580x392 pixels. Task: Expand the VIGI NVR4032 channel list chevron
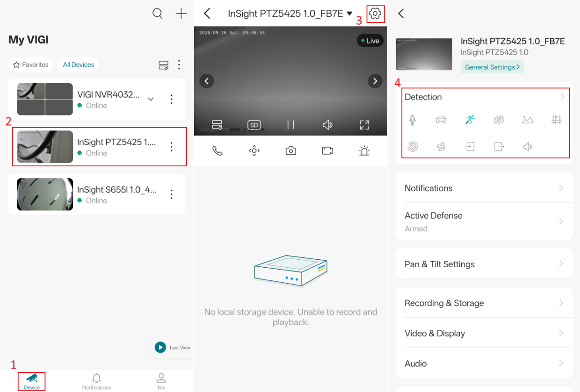pyautogui.click(x=151, y=99)
